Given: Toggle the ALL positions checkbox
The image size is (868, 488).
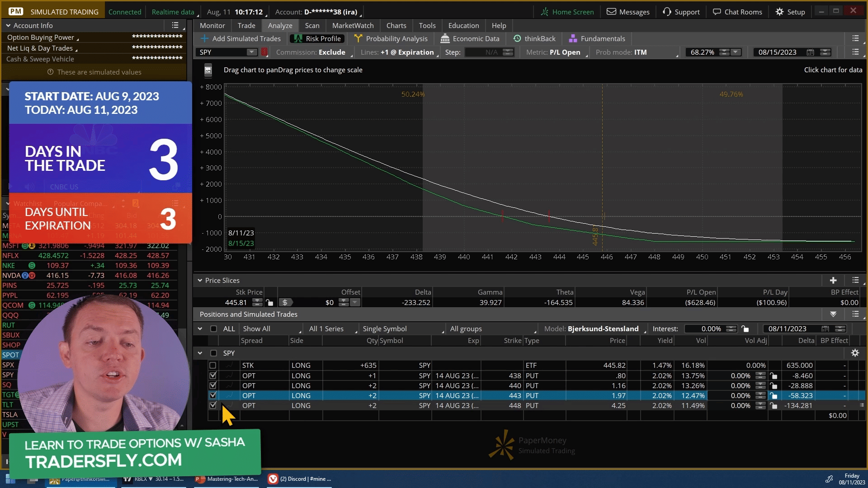Looking at the screenshot, I should tap(214, 328).
